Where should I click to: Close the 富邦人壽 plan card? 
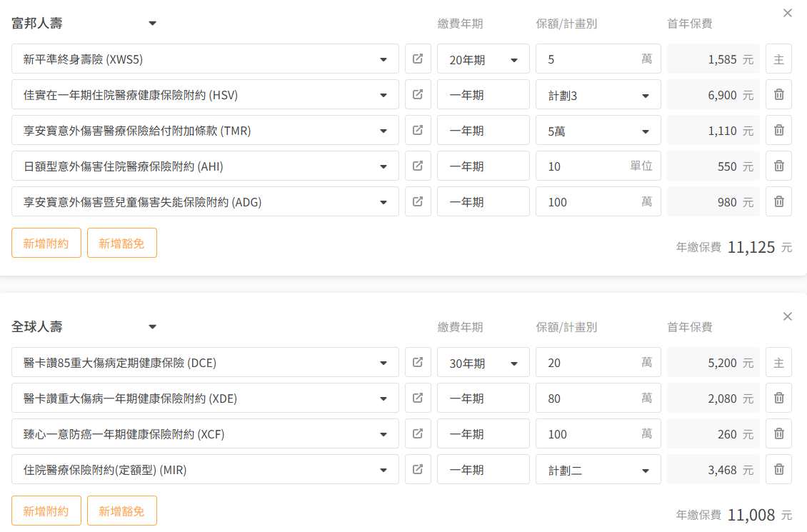click(x=787, y=13)
